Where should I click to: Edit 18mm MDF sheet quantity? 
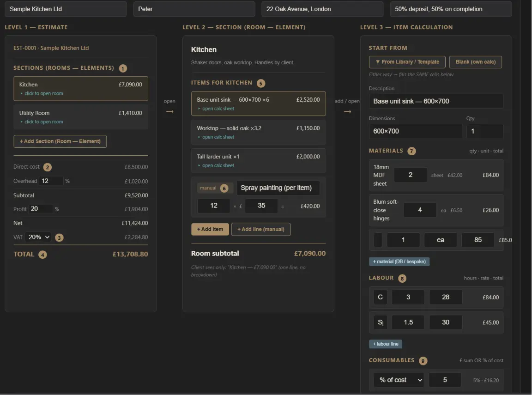(410, 175)
